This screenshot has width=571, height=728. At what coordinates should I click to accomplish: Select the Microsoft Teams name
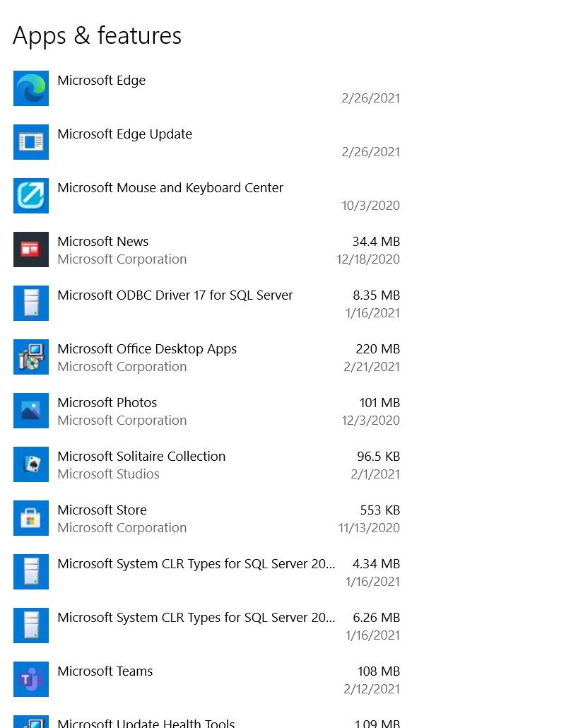(105, 671)
